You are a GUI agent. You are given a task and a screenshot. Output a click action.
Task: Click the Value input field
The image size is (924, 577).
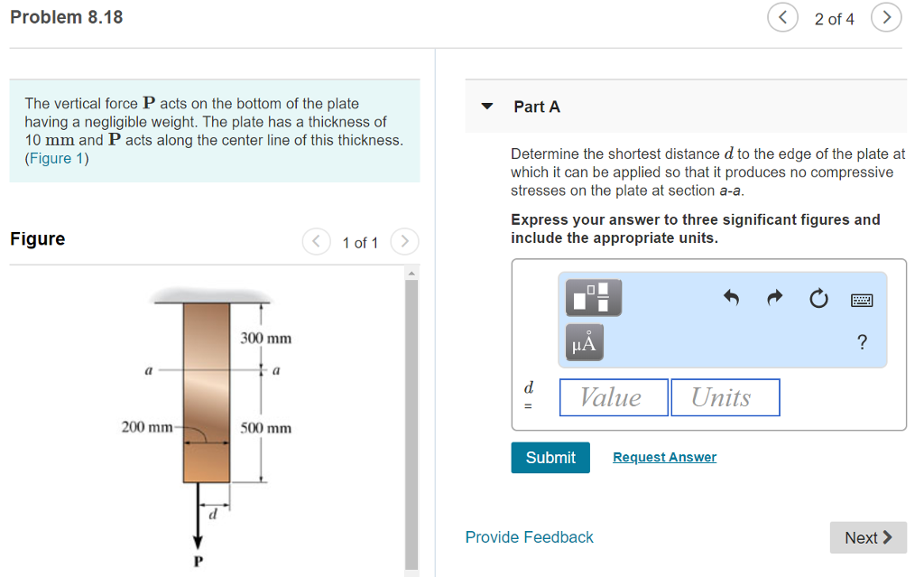click(614, 397)
